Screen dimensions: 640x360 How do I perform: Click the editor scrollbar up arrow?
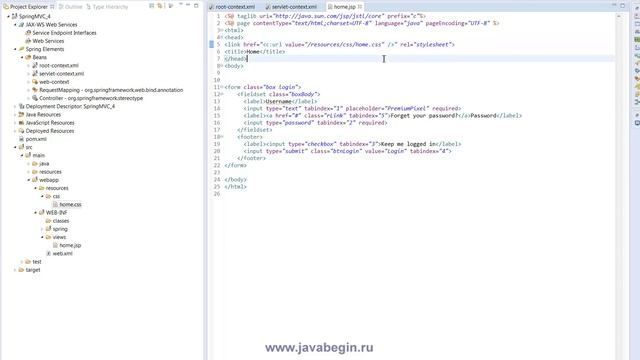pos(619,16)
